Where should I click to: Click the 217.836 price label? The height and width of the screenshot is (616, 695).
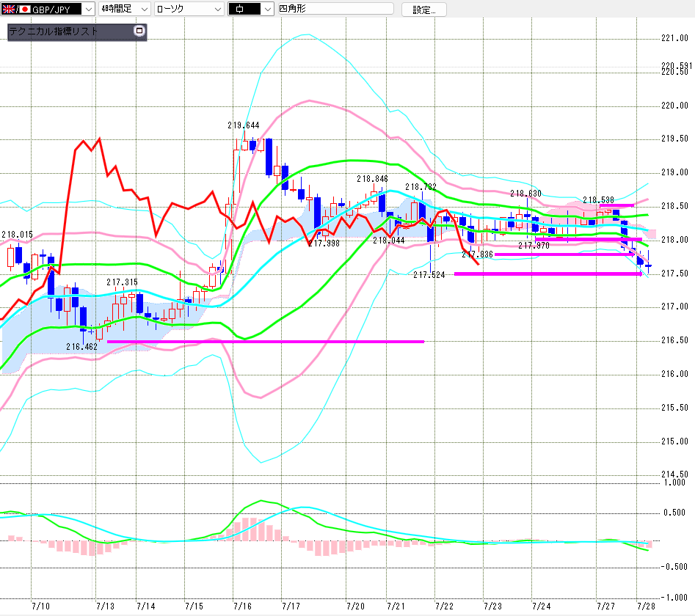click(x=477, y=254)
